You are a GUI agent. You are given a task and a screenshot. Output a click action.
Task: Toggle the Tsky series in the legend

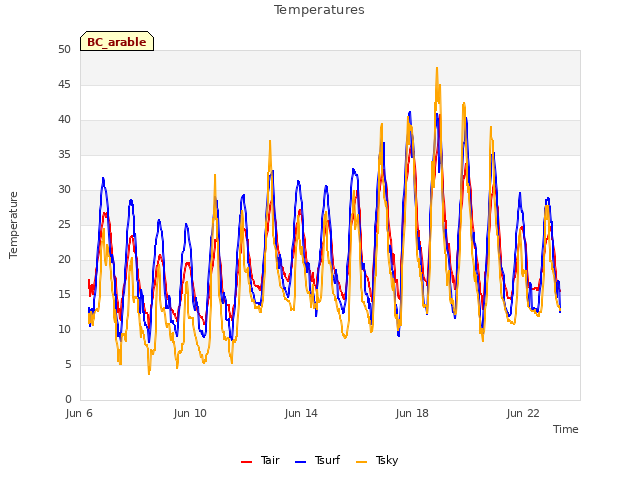click(377, 460)
